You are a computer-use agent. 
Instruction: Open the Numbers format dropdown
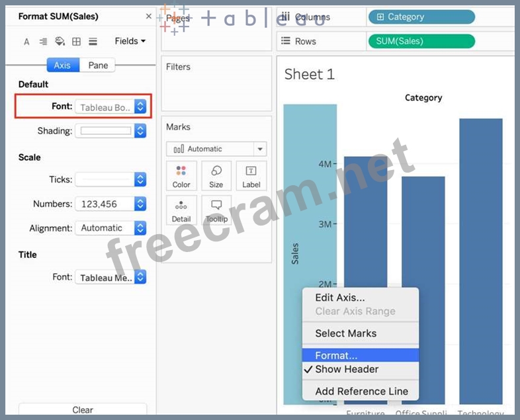click(x=110, y=204)
